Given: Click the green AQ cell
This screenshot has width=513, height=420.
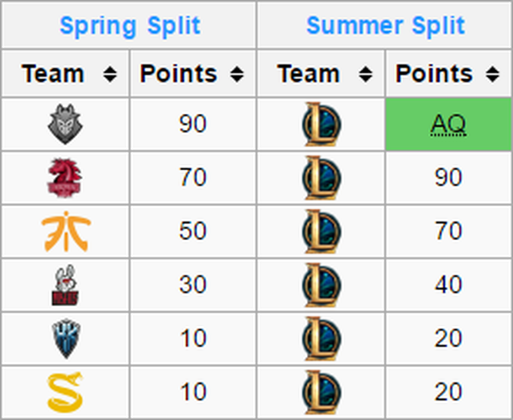Looking at the screenshot, I should (448, 125).
